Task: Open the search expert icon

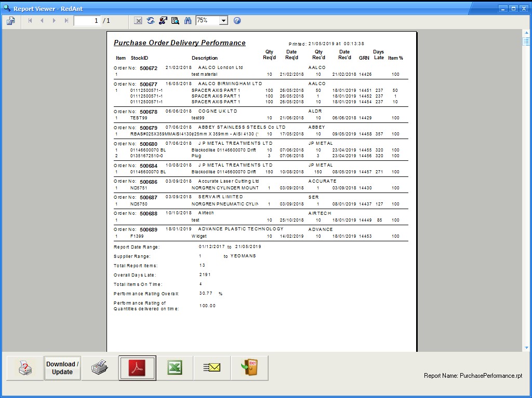Action: tap(175, 21)
